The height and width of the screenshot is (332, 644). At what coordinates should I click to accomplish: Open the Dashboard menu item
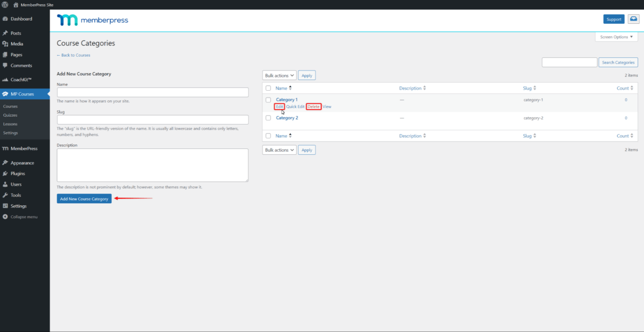25,19
